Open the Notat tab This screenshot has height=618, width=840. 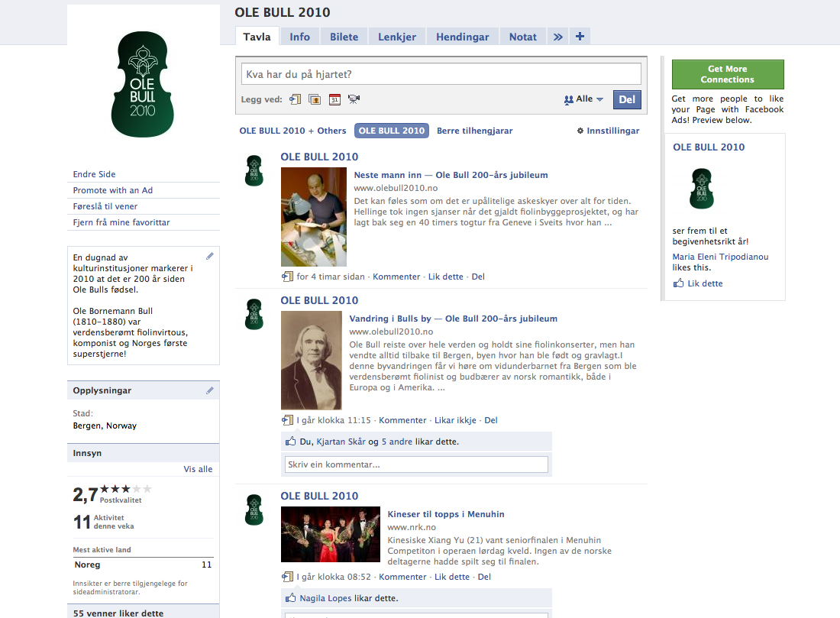[x=522, y=37]
